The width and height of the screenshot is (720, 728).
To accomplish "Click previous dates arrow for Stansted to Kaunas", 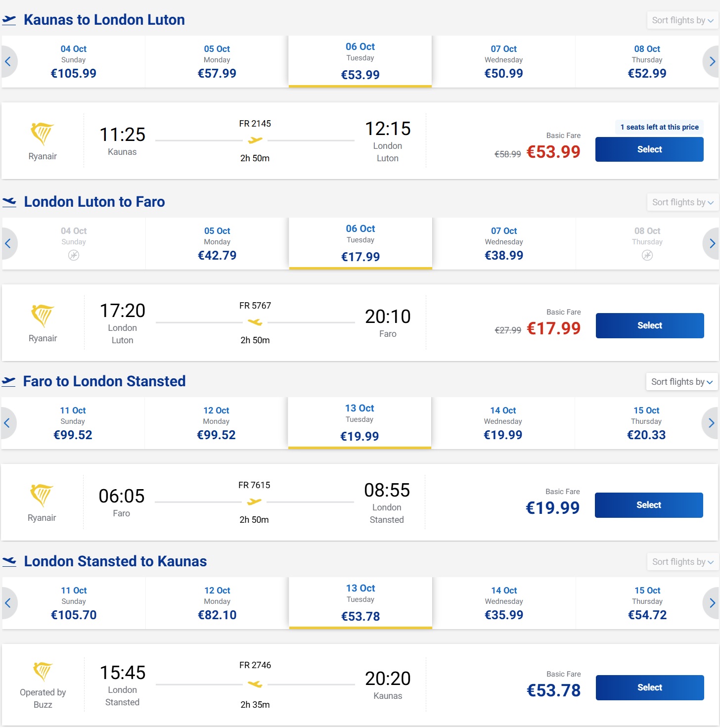I will pyautogui.click(x=8, y=603).
